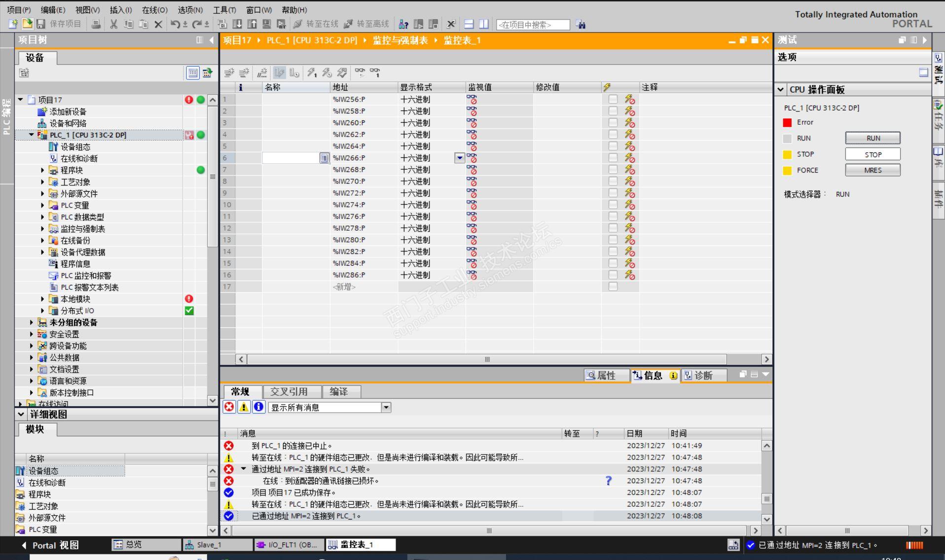Click the start CPU toolbar icon

pos(419,24)
